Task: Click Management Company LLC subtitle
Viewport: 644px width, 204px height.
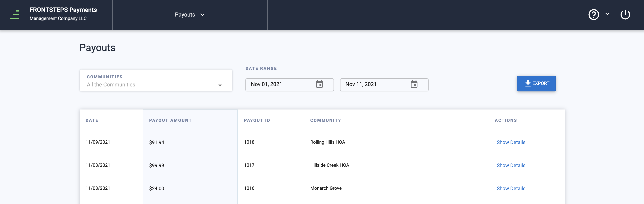Action: click(x=58, y=18)
